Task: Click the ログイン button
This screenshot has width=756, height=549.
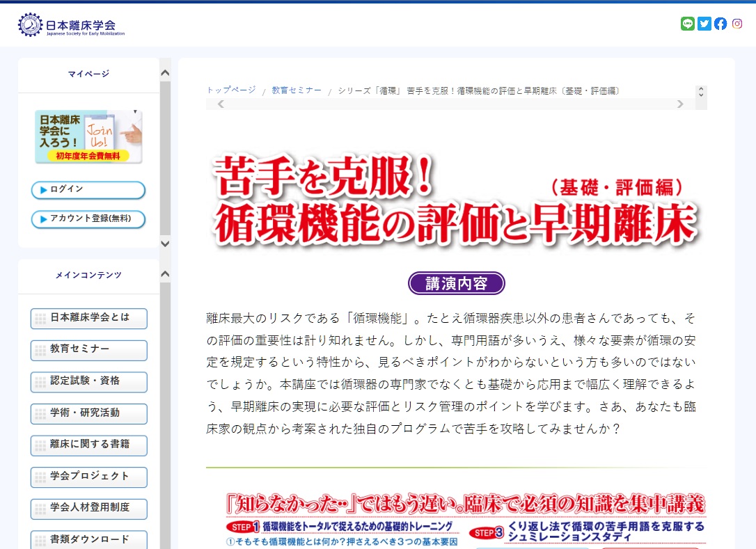Action: 88,190
